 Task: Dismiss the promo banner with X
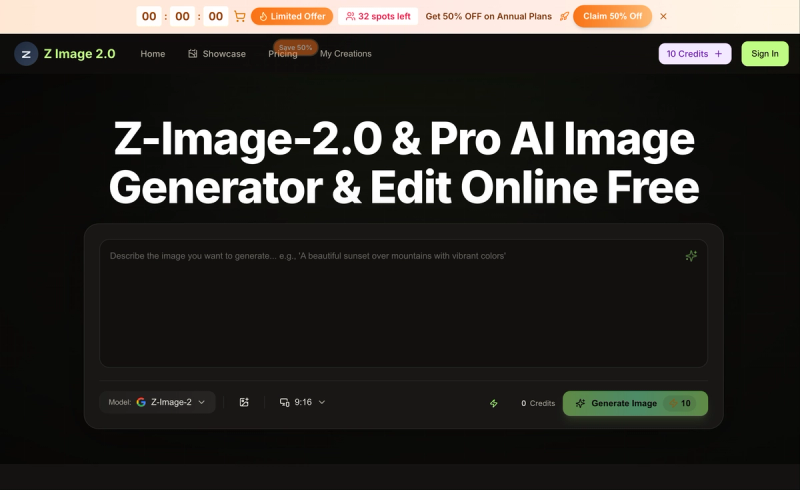(663, 16)
